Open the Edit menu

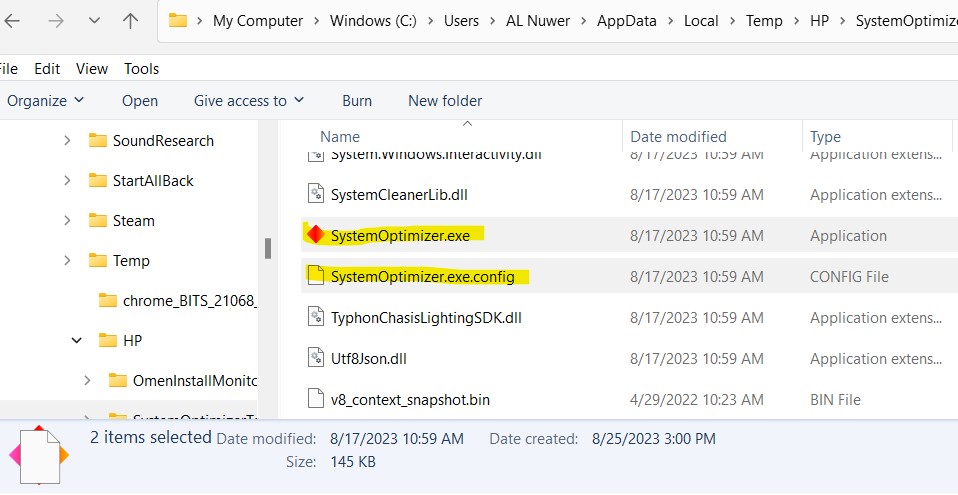47,69
